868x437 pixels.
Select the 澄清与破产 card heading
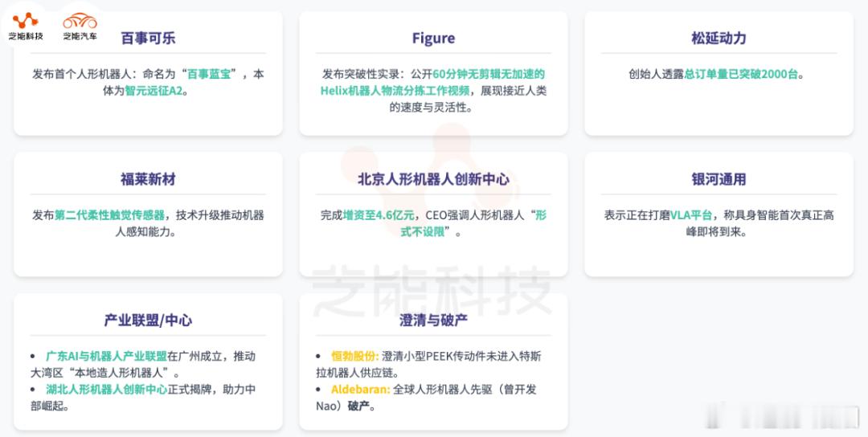tap(433, 321)
